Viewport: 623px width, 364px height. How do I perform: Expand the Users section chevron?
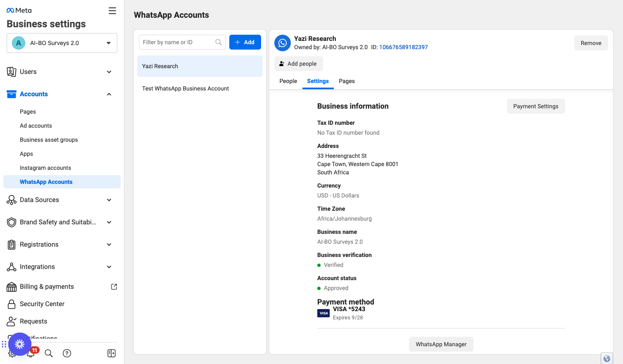click(109, 72)
